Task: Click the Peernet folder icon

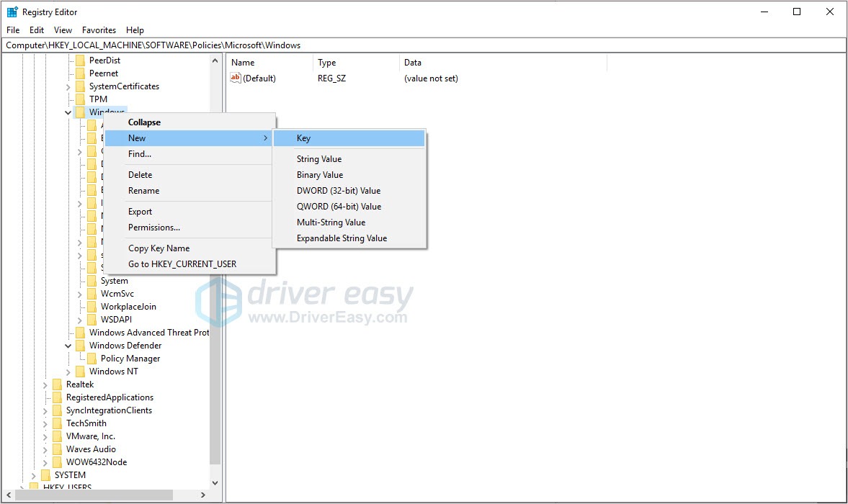Action: pyautogui.click(x=80, y=73)
